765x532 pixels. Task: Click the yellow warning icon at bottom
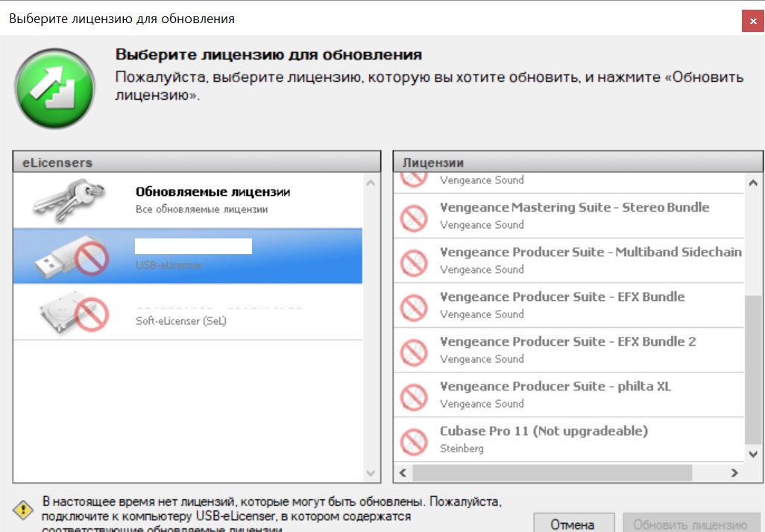click(23, 510)
